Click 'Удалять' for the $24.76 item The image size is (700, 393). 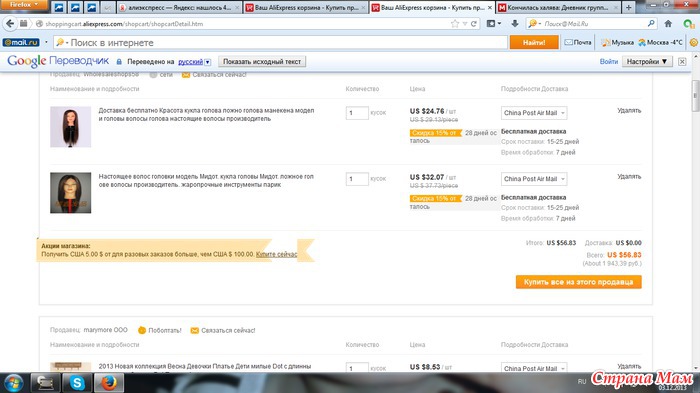point(629,110)
